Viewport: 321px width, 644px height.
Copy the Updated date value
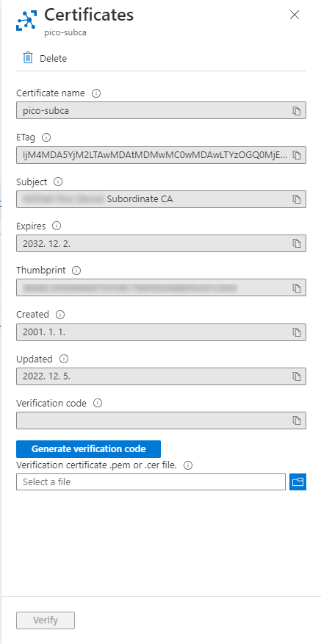click(x=296, y=376)
